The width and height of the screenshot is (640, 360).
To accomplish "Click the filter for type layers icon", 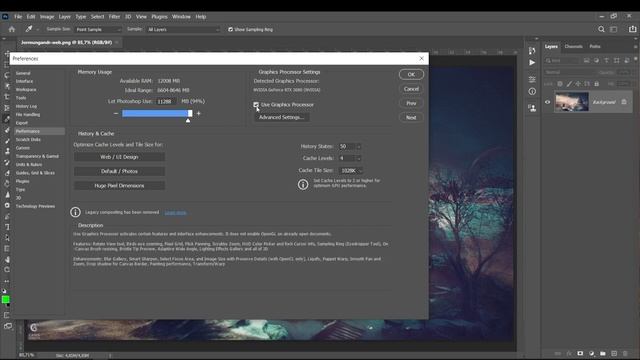I will [607, 60].
